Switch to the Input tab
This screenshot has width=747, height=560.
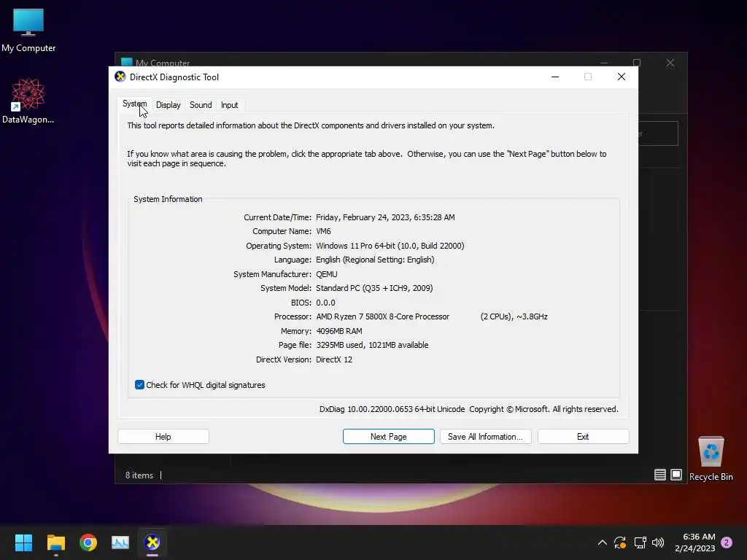(x=229, y=105)
